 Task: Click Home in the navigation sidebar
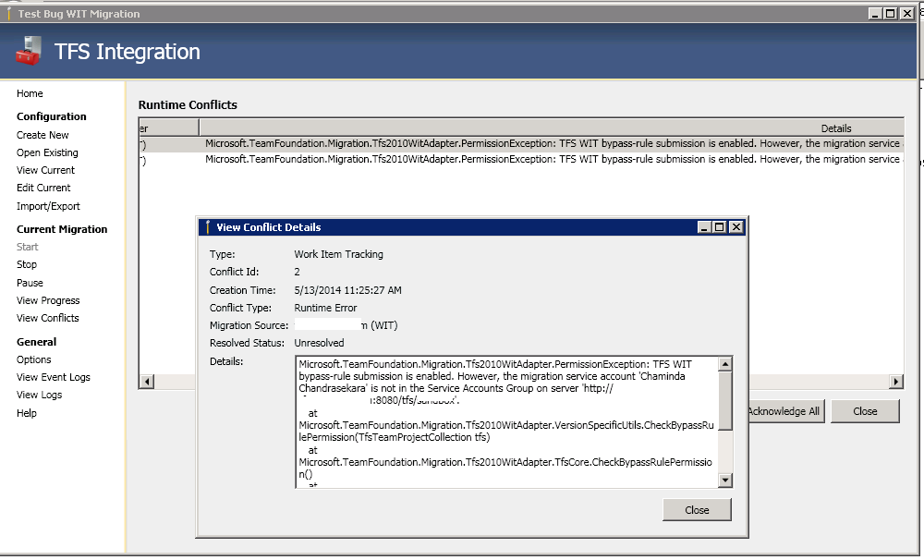tap(29, 93)
